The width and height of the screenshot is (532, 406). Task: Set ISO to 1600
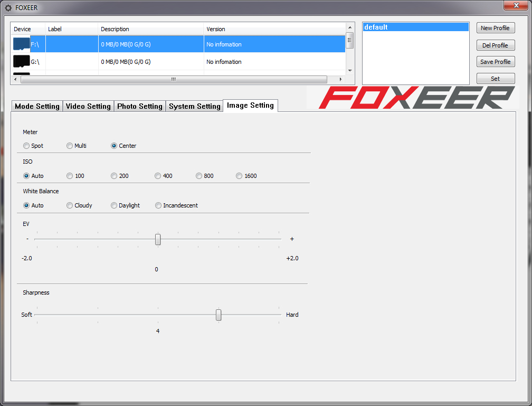[239, 176]
